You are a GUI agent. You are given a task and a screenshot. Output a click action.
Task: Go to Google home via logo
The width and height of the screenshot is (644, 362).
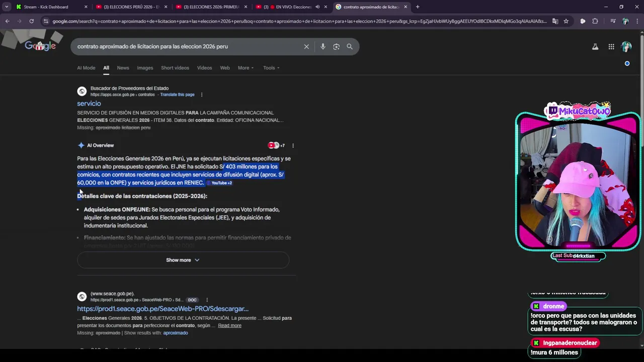40,46
